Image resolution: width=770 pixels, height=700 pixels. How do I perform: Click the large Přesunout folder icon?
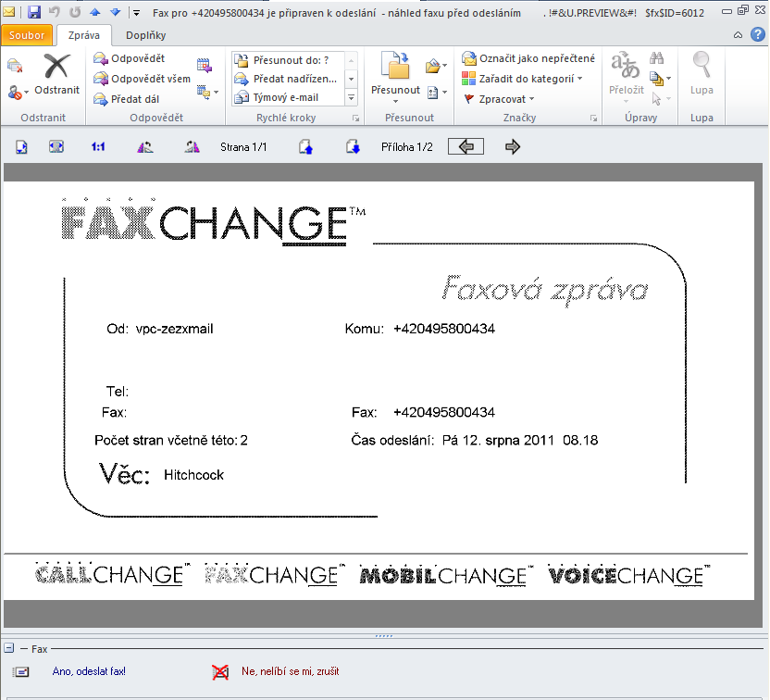pos(396,66)
